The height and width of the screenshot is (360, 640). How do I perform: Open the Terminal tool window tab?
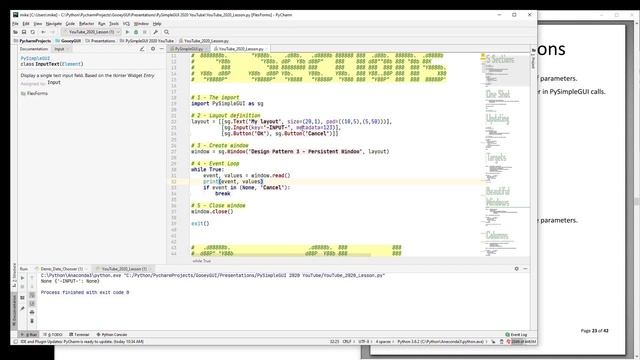[79, 335]
